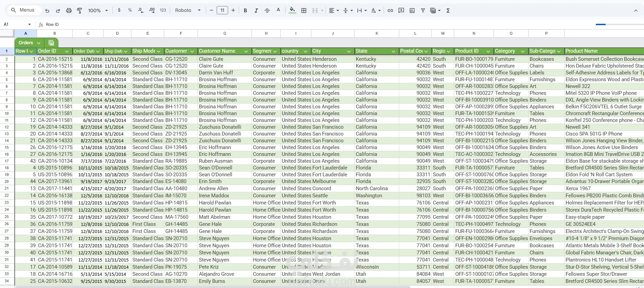The height and width of the screenshot is (288, 644).
Task: Click the Alejandro Grove name cell
Action: tap(225, 274)
